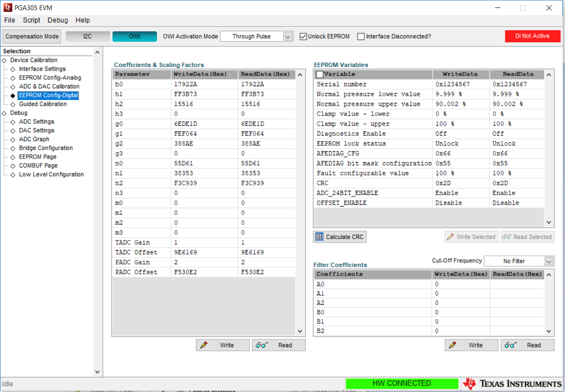The image size is (565, 392).
Task: Click the calculator icon on Calculate CRC
Action: [319, 237]
